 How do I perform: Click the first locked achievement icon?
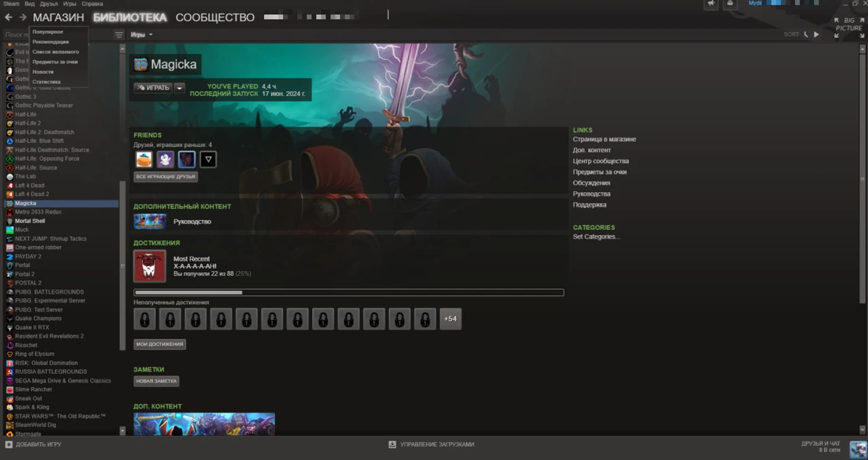(x=144, y=319)
